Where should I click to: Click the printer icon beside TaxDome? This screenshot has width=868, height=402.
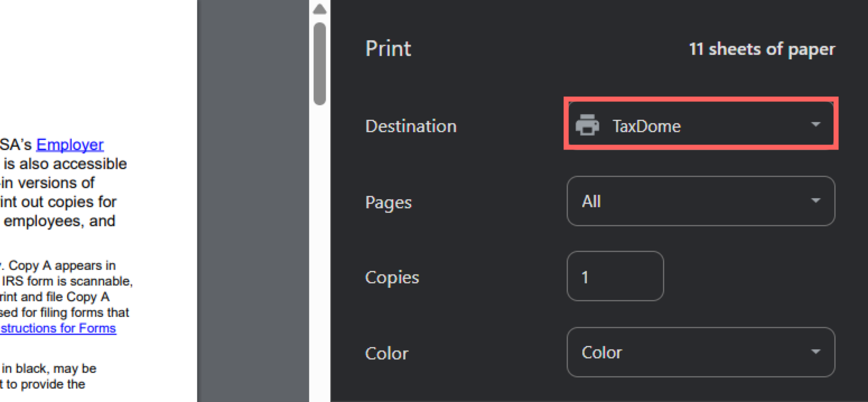coord(587,125)
